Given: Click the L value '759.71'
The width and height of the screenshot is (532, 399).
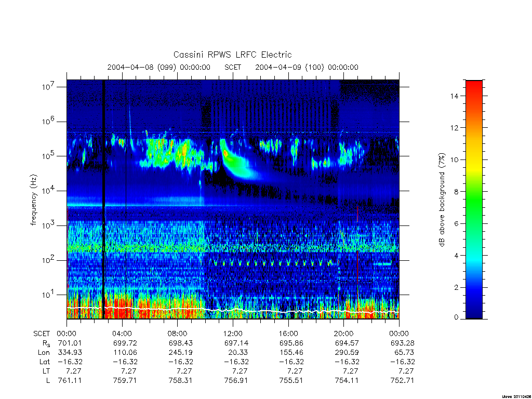Looking at the screenshot, I should tap(125, 381).
